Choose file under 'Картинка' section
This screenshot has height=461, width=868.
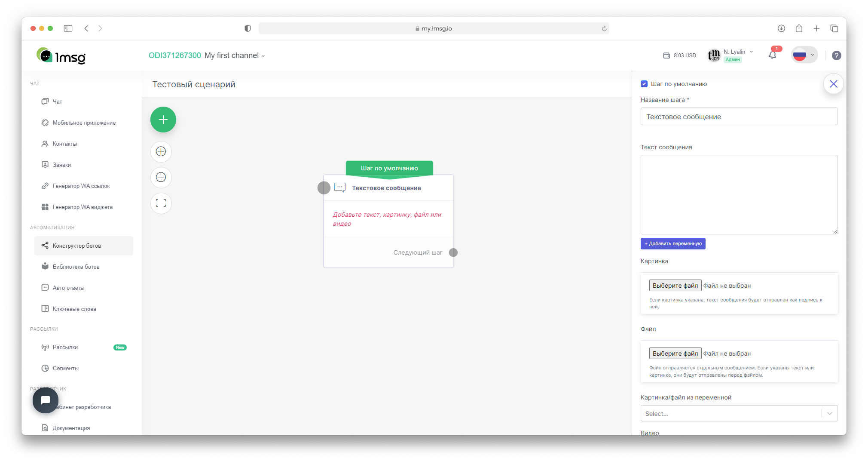[675, 286]
